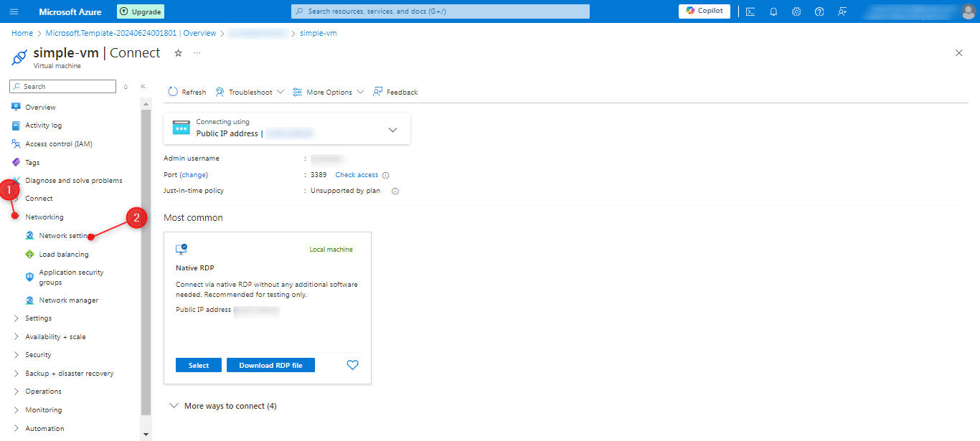This screenshot has width=980, height=441.
Task: Open Diagnose and solve problems
Action: pyautogui.click(x=74, y=181)
